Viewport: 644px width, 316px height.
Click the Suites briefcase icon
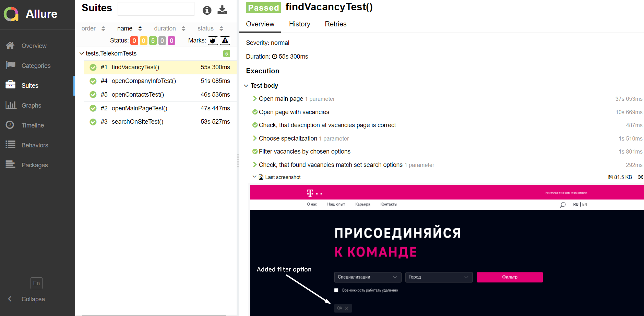pyautogui.click(x=10, y=85)
